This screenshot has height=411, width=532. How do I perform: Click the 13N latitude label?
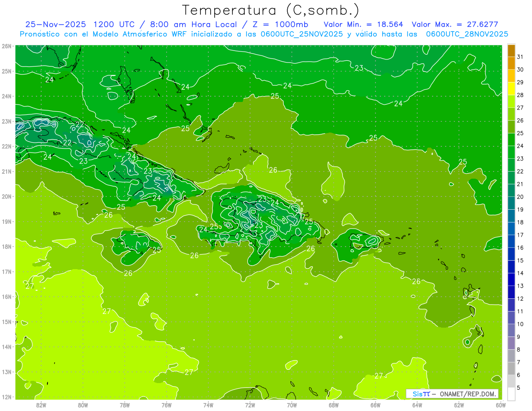coord(7,372)
